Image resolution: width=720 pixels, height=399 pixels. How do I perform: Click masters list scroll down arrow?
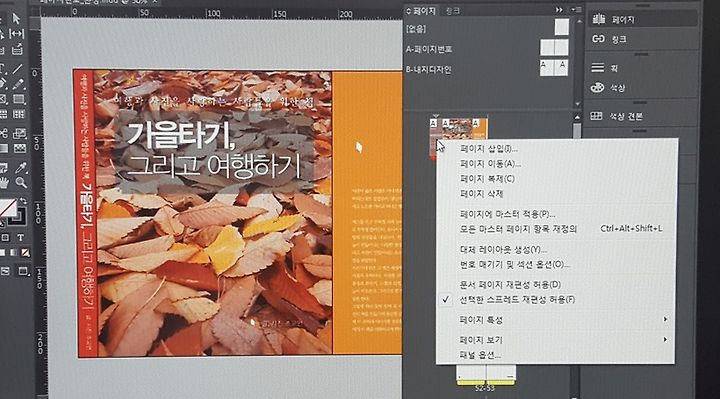pos(578,104)
